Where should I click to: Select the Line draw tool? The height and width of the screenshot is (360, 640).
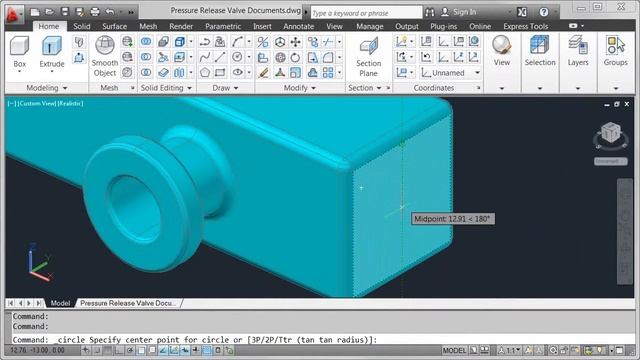[220, 57]
